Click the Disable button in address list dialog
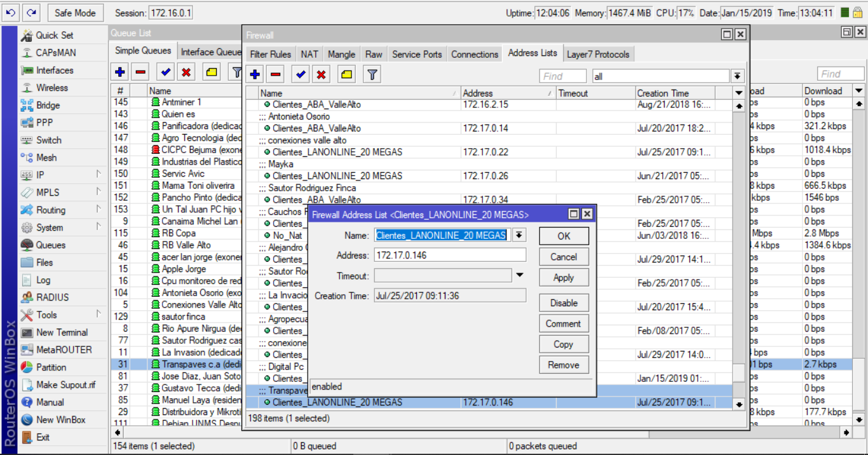 (564, 303)
